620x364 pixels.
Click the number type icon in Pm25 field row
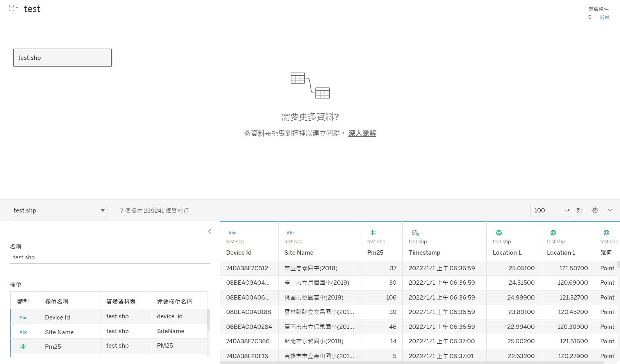click(x=23, y=346)
